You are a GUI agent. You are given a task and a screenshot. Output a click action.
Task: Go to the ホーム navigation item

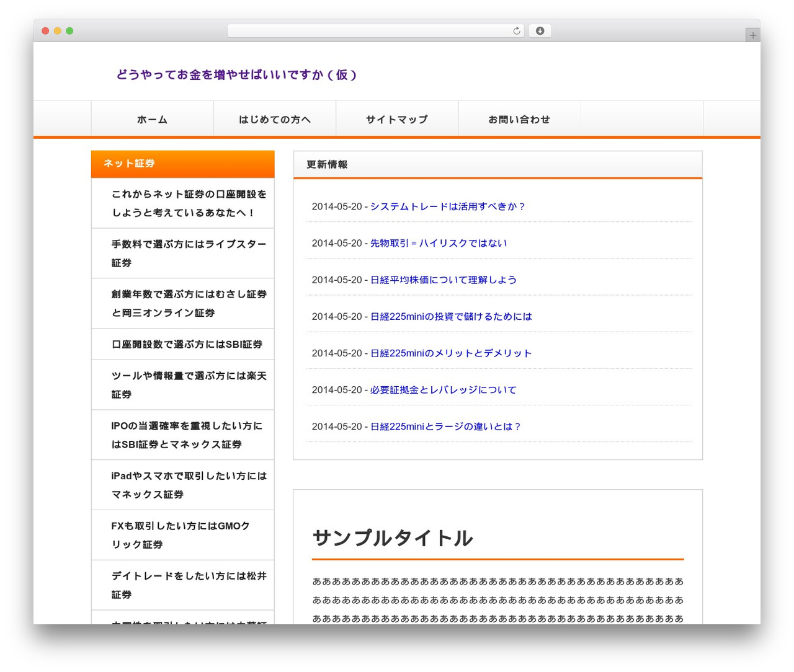click(152, 120)
